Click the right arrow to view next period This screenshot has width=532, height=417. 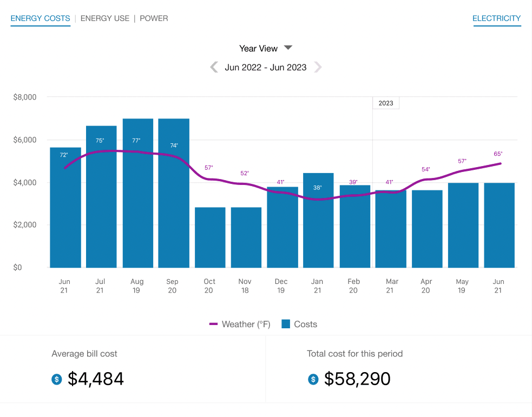point(318,67)
